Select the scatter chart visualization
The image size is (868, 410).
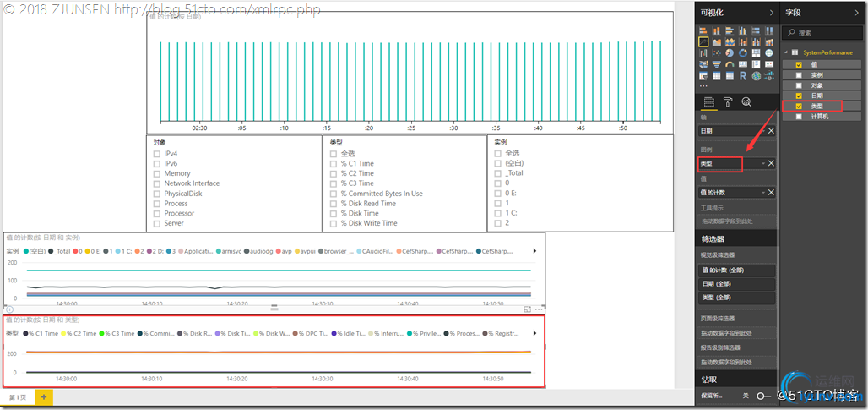pyautogui.click(x=716, y=53)
